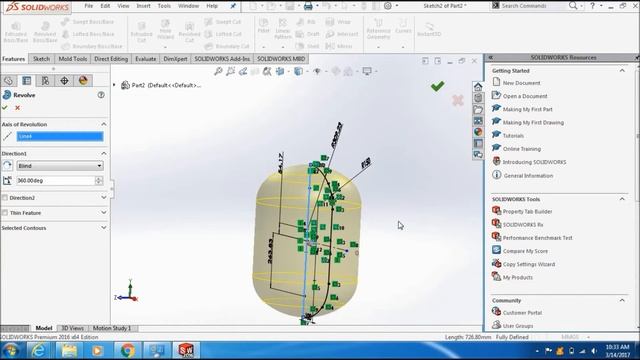Collapse Axis of Revolution section
This screenshot has height=360, width=640.
pos(104,124)
